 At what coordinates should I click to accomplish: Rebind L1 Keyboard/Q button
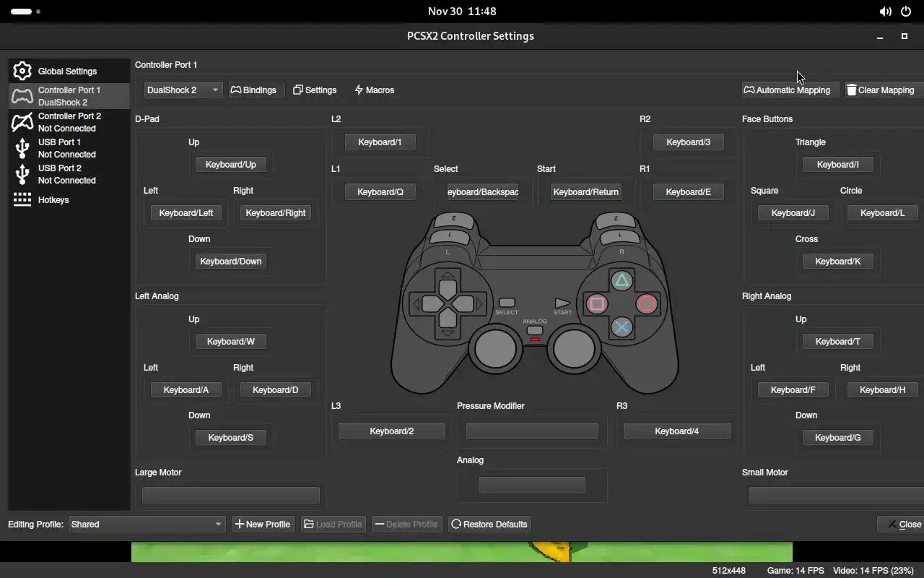[x=380, y=192]
